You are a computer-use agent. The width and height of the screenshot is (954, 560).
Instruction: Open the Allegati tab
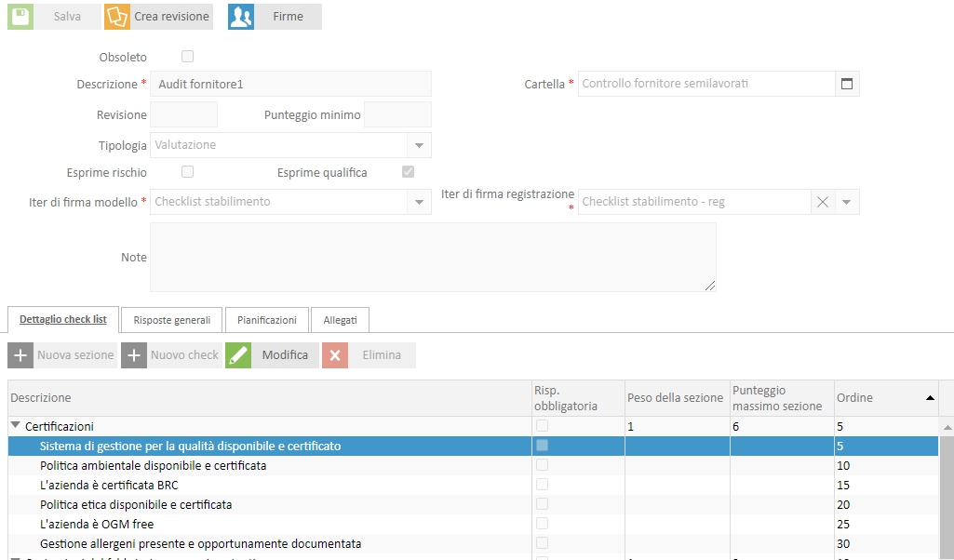tap(340, 320)
